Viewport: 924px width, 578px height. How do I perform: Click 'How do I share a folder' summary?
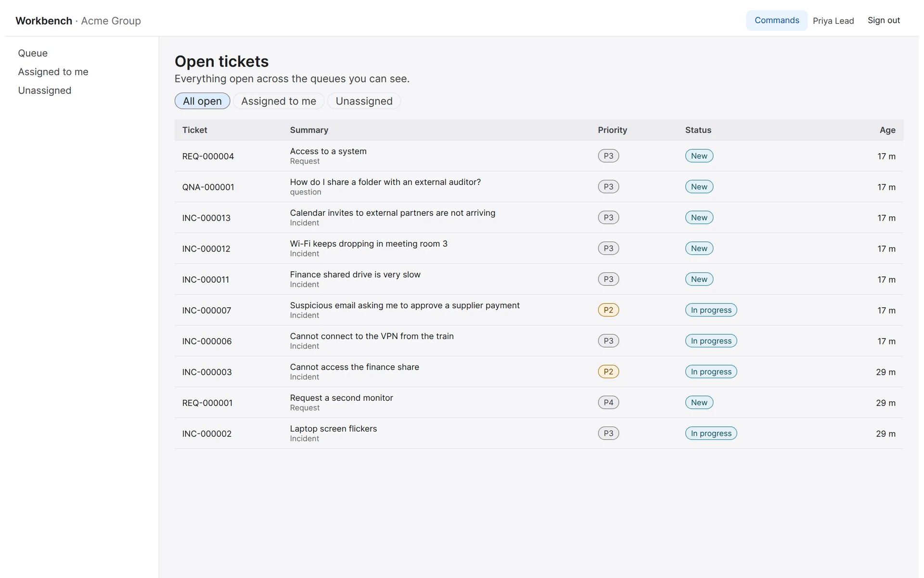385,182
